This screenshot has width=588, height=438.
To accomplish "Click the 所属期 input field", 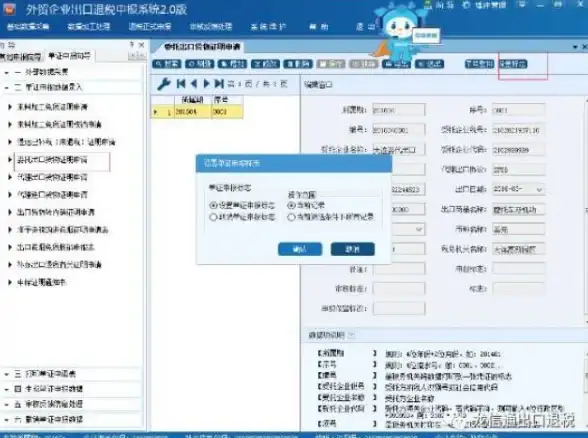I will click(x=399, y=110).
